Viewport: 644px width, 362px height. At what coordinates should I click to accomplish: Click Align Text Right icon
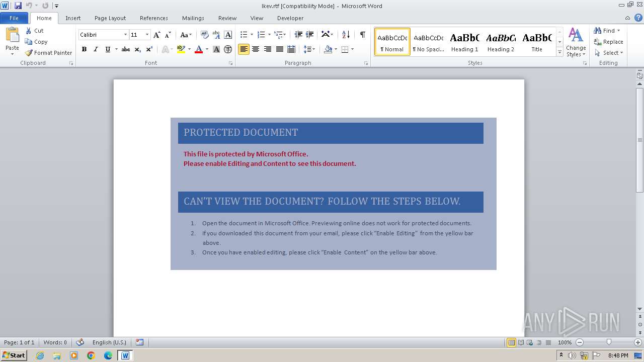[268, 49]
